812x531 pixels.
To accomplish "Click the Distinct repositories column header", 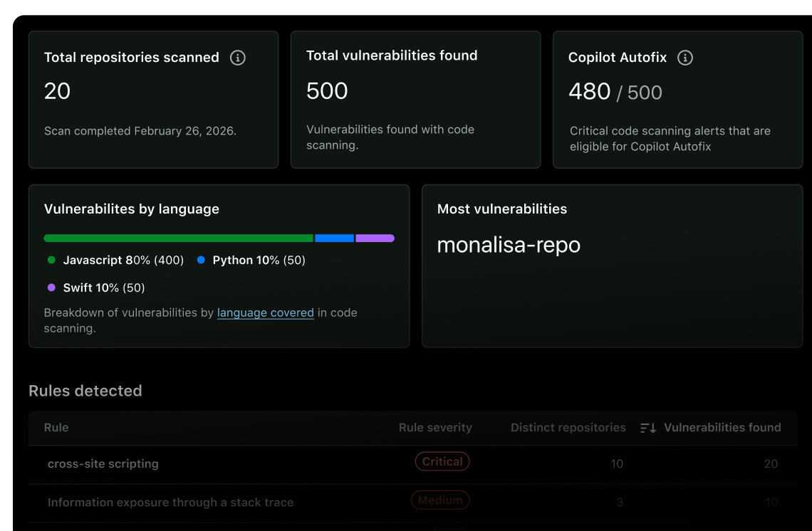I will (x=568, y=428).
